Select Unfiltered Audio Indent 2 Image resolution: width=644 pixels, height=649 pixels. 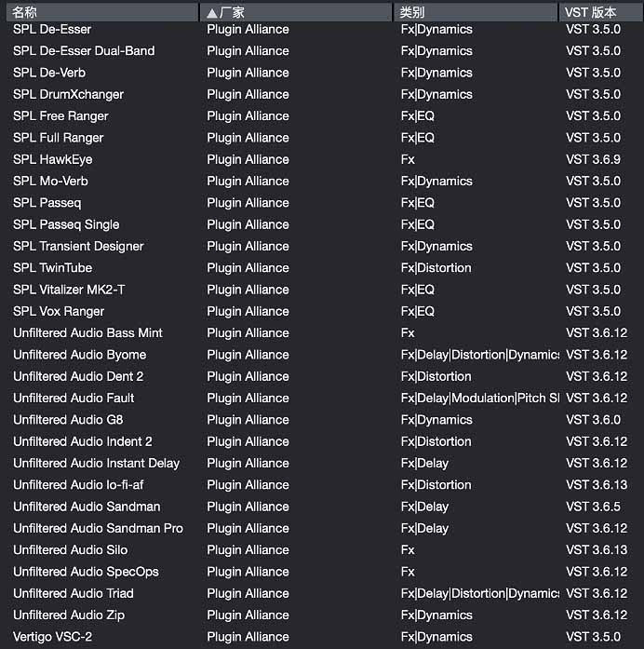(322, 441)
